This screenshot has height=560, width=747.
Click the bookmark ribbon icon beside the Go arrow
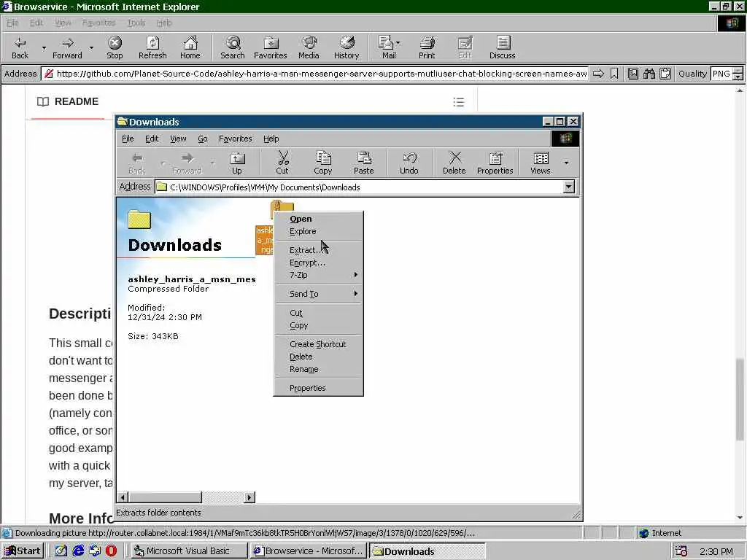614,74
